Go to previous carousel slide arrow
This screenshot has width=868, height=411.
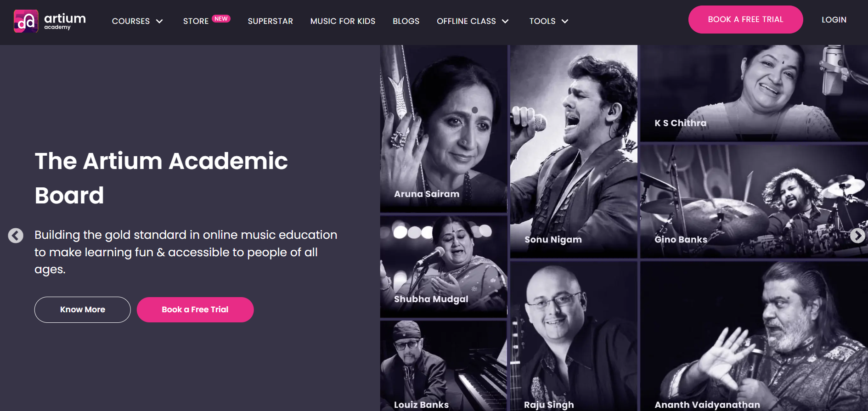click(16, 236)
